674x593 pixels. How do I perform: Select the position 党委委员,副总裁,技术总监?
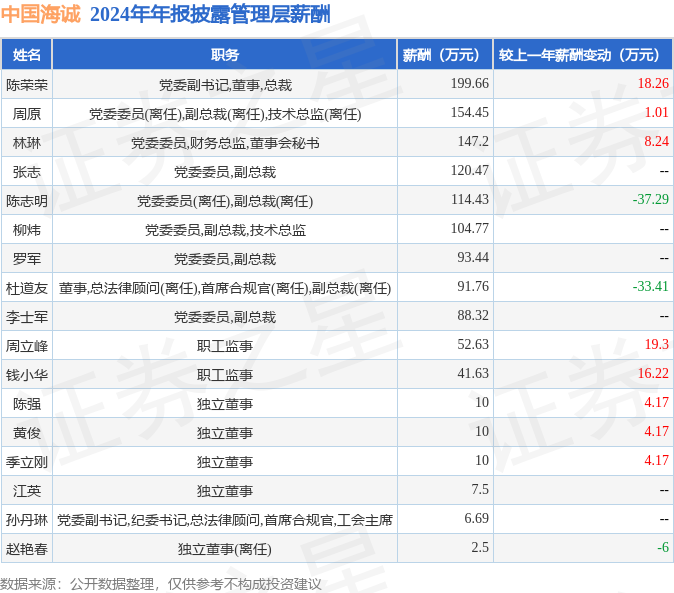[x=225, y=230]
